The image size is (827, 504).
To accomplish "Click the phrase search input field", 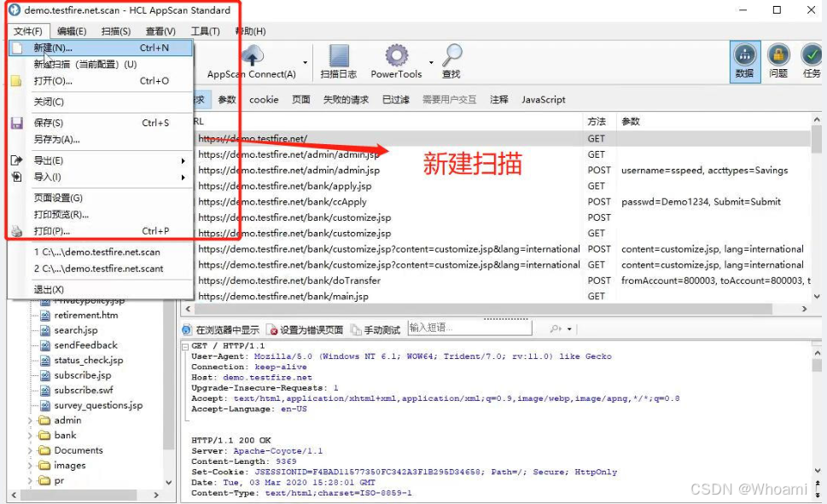I will [x=469, y=327].
